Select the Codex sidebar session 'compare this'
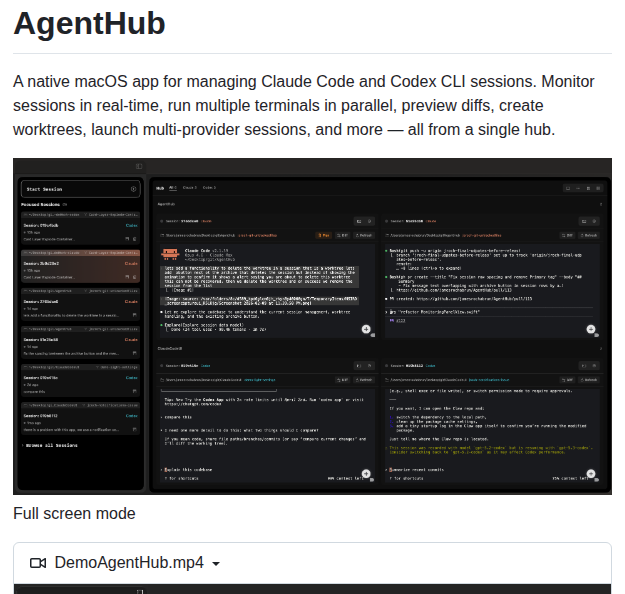The height and width of the screenshot is (594, 625). click(81, 380)
